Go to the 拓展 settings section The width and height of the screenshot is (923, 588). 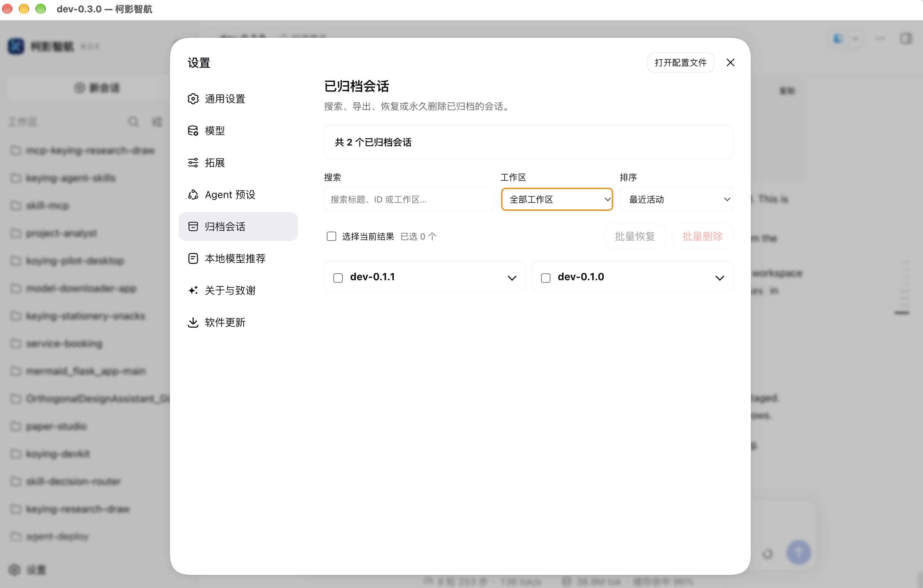click(238, 162)
